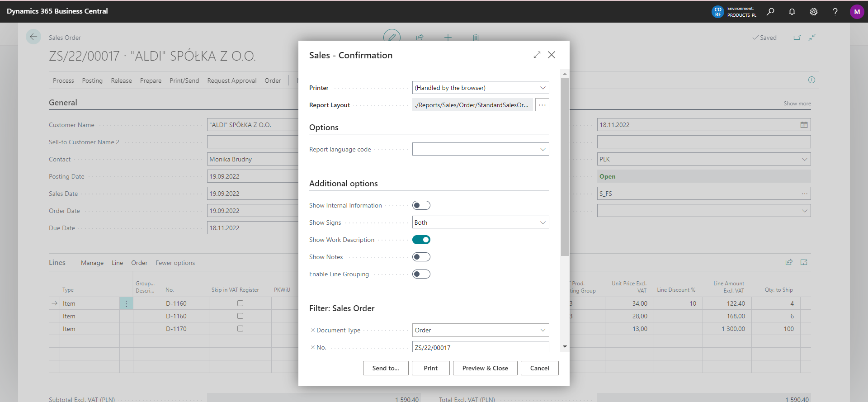The image size is (868, 402).
Task: Click Preview & Close
Action: pyautogui.click(x=485, y=368)
